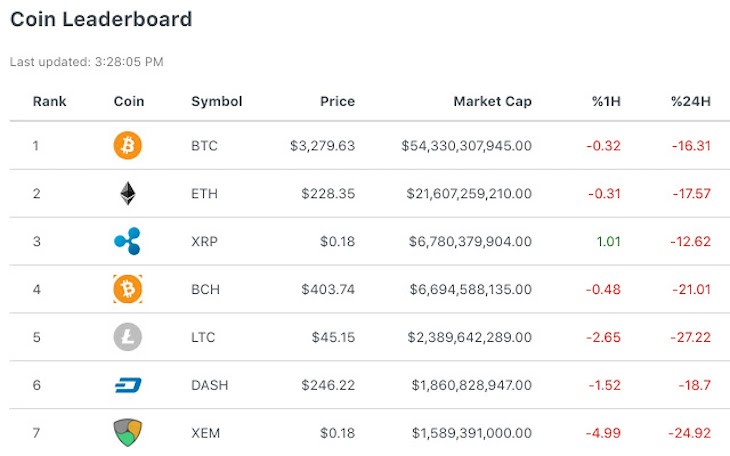Click the XRP Ripple icon
This screenshot has width=730, height=456.
click(128, 241)
